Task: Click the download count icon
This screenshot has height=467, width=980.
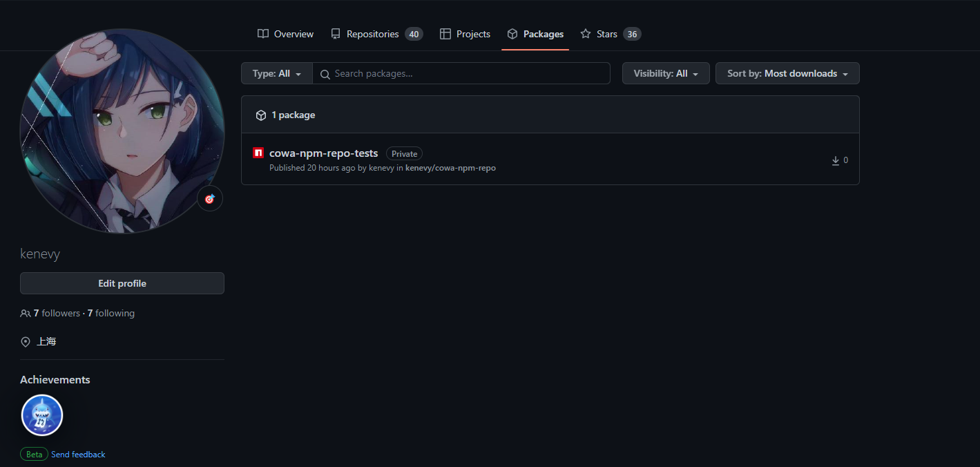Action: click(x=836, y=160)
